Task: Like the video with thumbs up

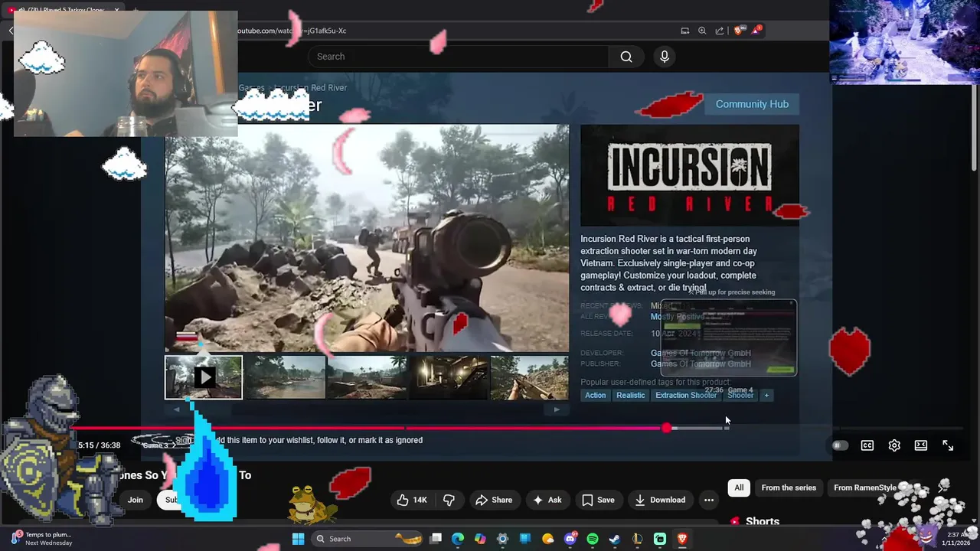Action: point(412,500)
